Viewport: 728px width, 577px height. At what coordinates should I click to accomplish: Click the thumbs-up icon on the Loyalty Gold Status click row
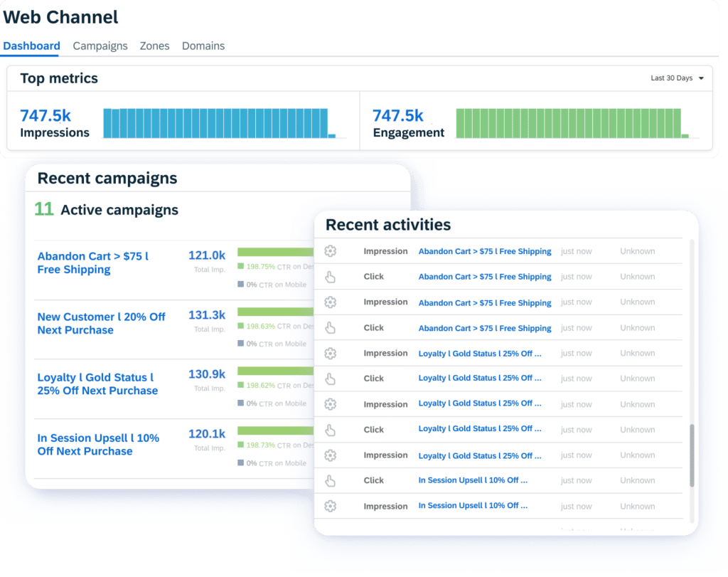click(x=329, y=379)
